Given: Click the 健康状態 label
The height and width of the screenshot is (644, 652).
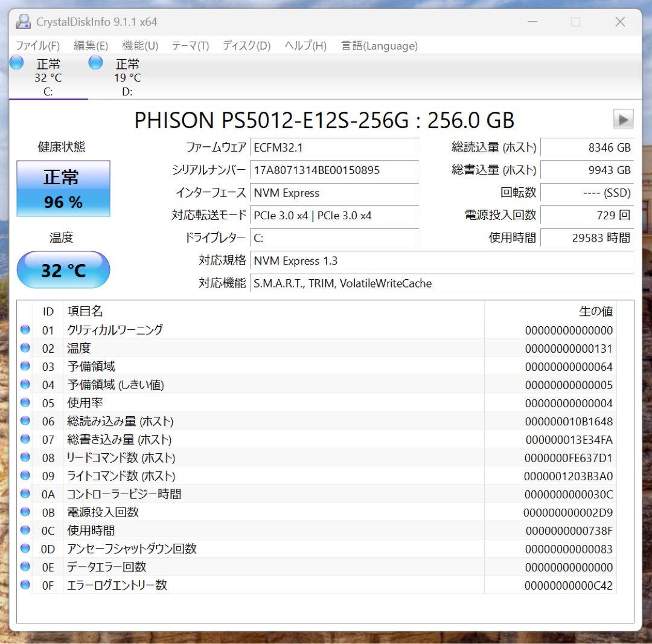Looking at the screenshot, I should [62, 147].
